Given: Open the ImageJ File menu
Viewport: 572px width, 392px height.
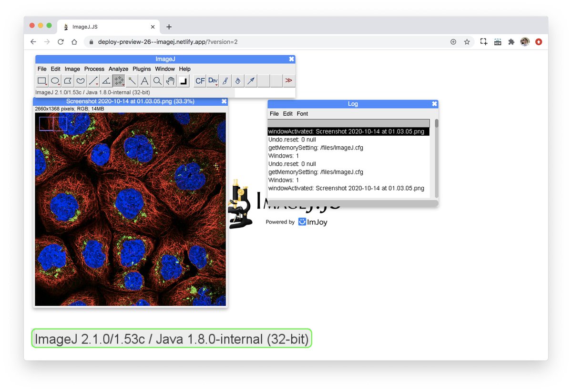Looking at the screenshot, I should (42, 69).
